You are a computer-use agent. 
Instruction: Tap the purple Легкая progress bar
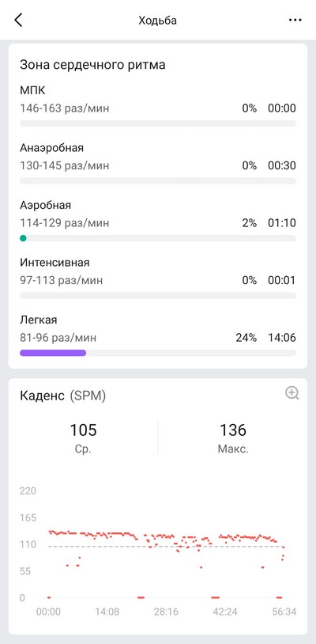point(53,352)
